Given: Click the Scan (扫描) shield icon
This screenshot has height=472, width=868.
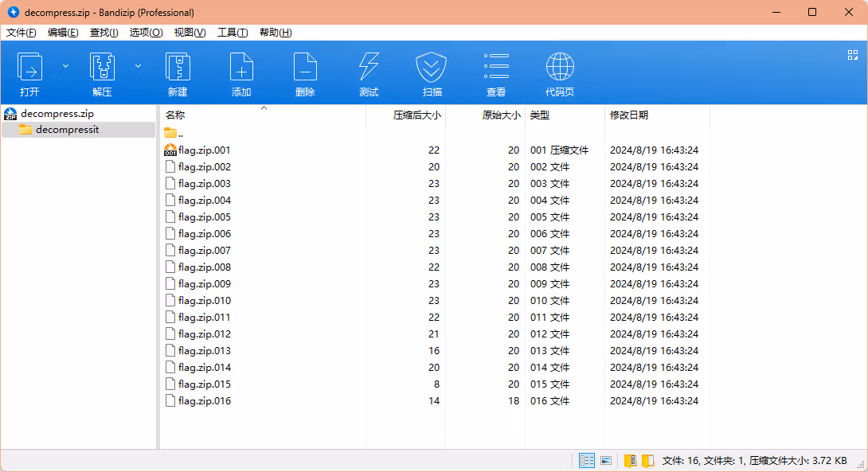Looking at the screenshot, I should tap(432, 67).
